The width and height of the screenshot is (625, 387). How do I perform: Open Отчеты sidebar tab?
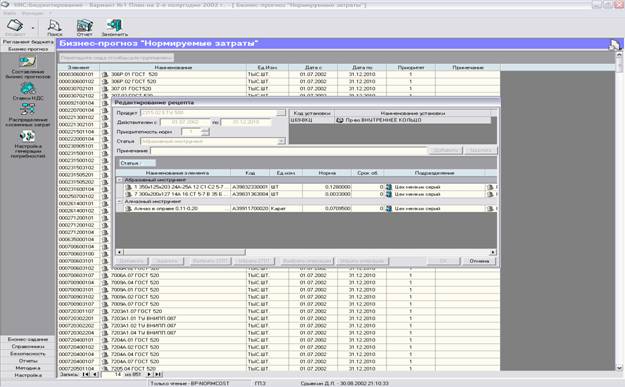[x=28, y=361]
